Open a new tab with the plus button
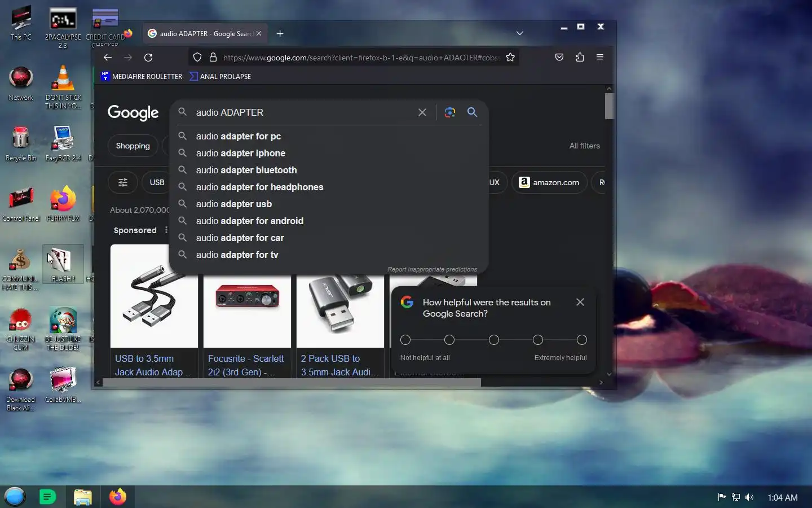 pos(280,33)
